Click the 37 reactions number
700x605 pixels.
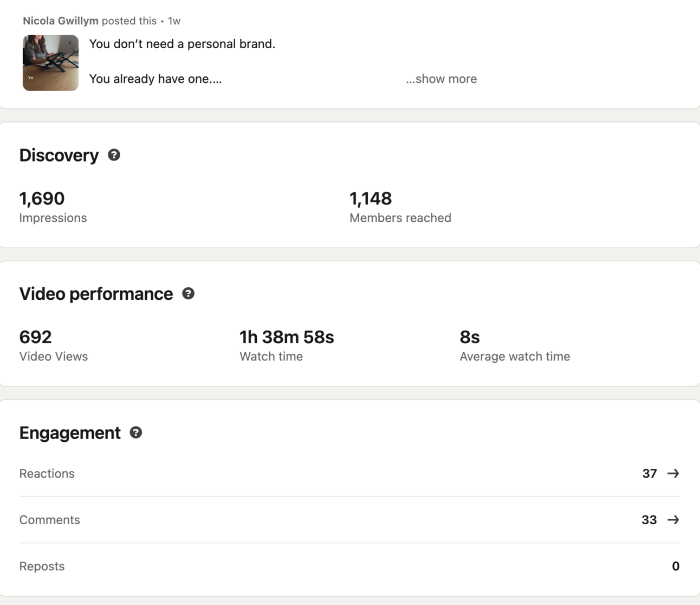point(649,474)
